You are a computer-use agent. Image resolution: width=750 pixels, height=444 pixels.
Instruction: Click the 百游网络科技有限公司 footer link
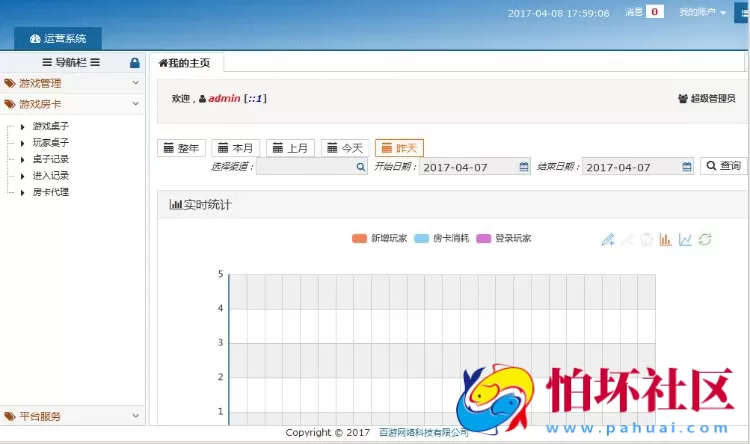pos(424,433)
